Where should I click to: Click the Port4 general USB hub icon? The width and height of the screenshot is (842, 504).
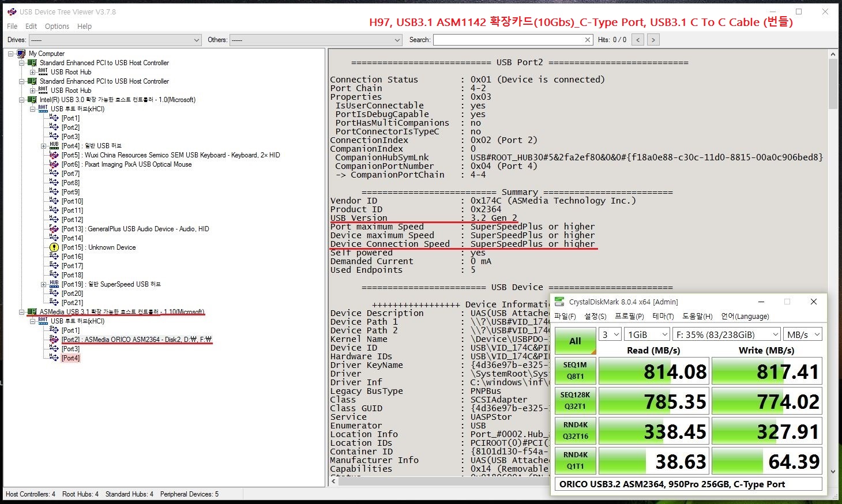coord(54,146)
